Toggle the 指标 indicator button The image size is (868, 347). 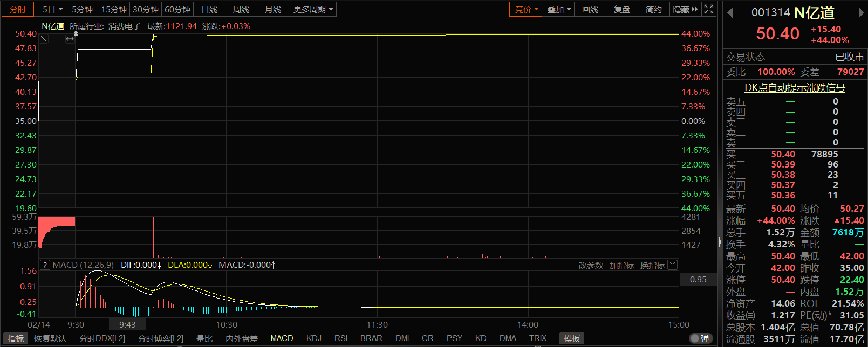point(16,338)
